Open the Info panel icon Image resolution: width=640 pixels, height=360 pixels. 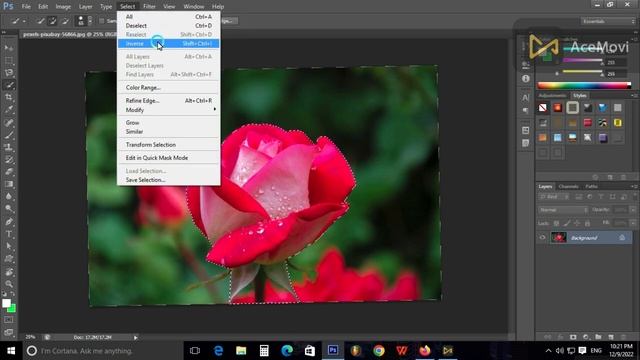[526, 78]
